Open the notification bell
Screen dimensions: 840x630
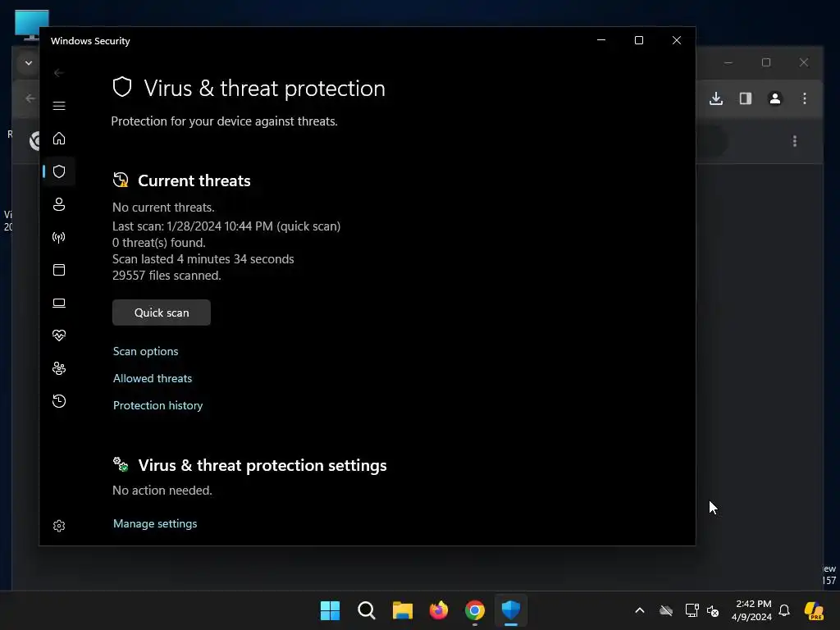(784, 610)
